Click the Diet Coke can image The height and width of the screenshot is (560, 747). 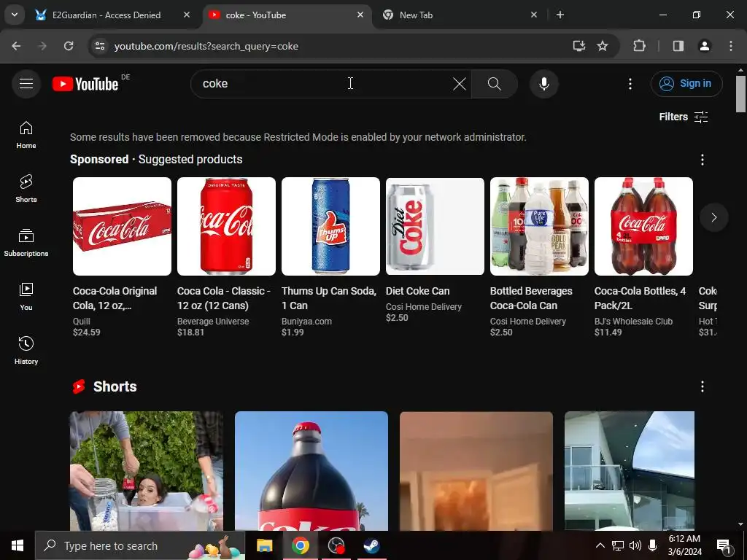pos(435,226)
